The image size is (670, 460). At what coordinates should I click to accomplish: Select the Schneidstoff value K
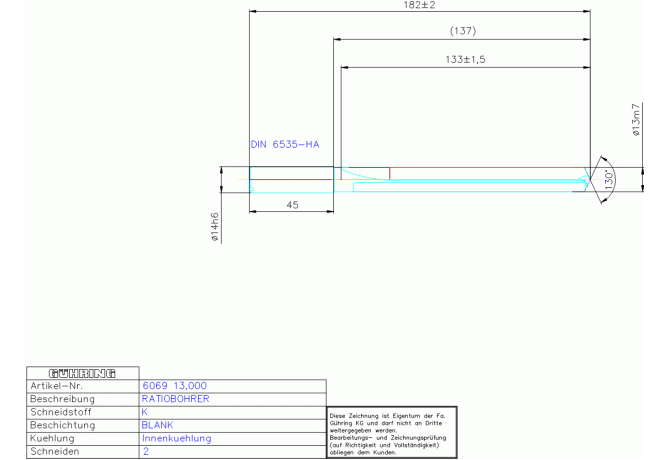(145, 411)
